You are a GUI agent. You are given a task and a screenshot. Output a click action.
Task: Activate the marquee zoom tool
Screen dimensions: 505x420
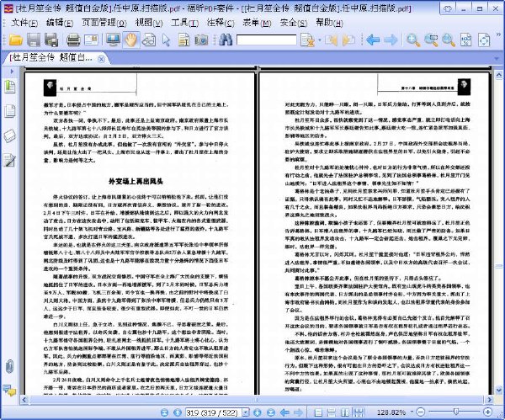[x=431, y=40]
